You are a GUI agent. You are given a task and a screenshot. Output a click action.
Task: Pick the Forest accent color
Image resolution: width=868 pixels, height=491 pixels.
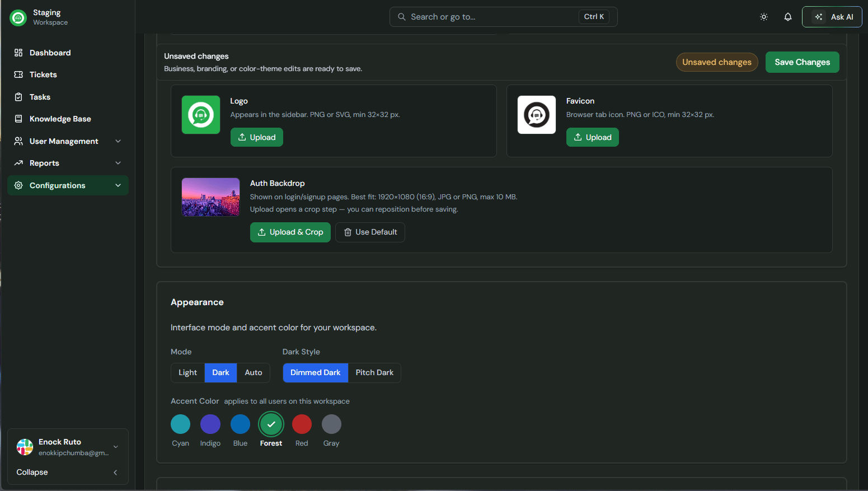pos(271,424)
